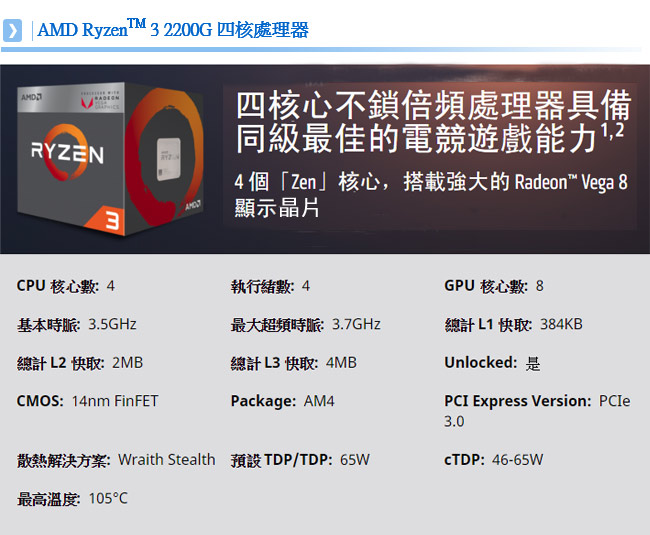650x535 pixels.
Task: Click the PCI Express Version PCIe 3.0 spec
Action: pos(537,411)
